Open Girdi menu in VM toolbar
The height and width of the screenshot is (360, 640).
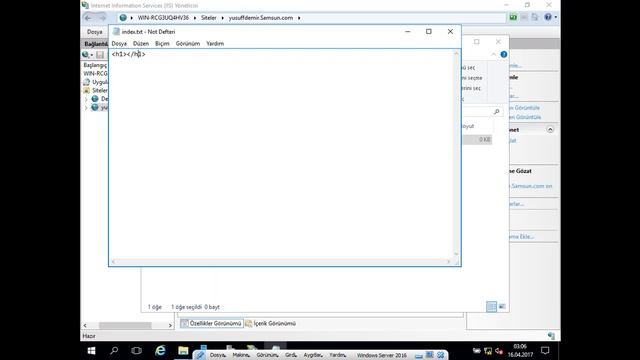coord(291,355)
